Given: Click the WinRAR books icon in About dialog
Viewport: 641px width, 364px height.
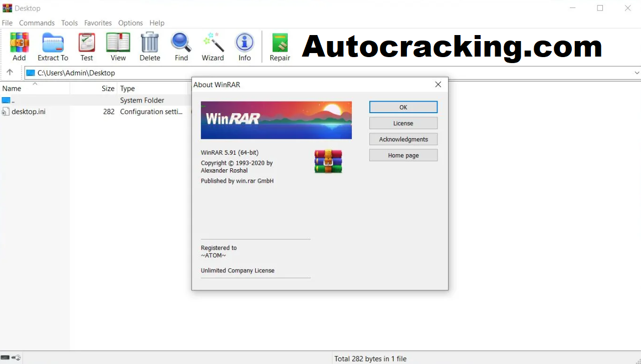Looking at the screenshot, I should [328, 161].
